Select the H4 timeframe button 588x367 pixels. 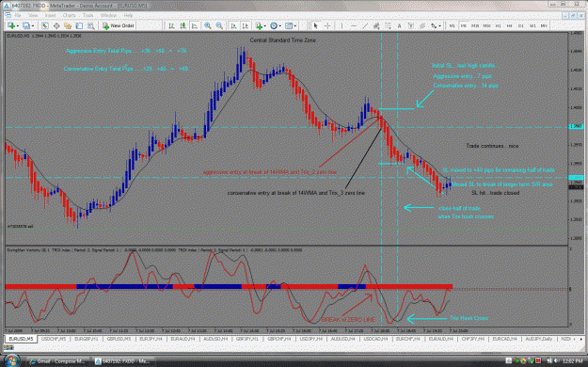(510, 25)
